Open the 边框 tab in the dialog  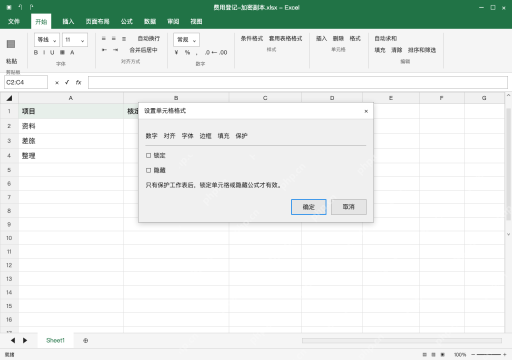click(x=205, y=136)
